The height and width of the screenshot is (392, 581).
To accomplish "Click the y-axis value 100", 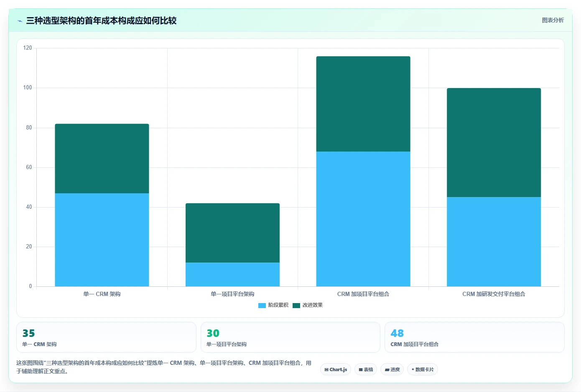I will coord(28,88).
